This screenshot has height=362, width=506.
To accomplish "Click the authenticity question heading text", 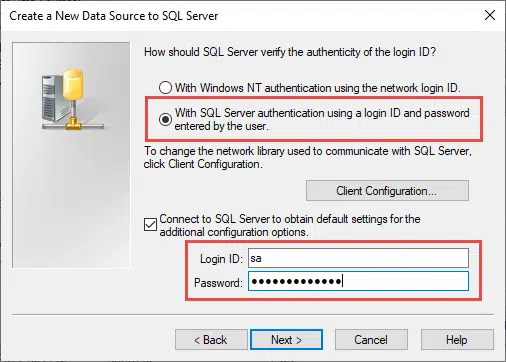I will [290, 52].
